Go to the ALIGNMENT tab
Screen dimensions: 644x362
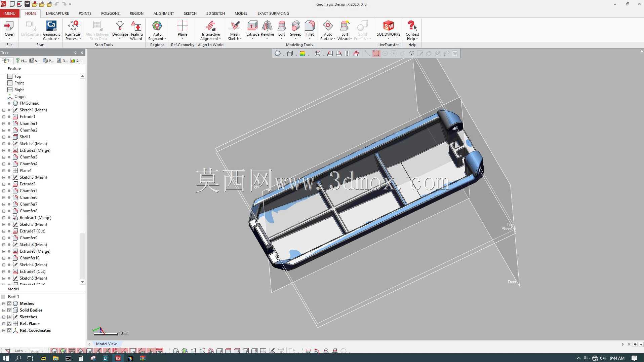click(164, 13)
